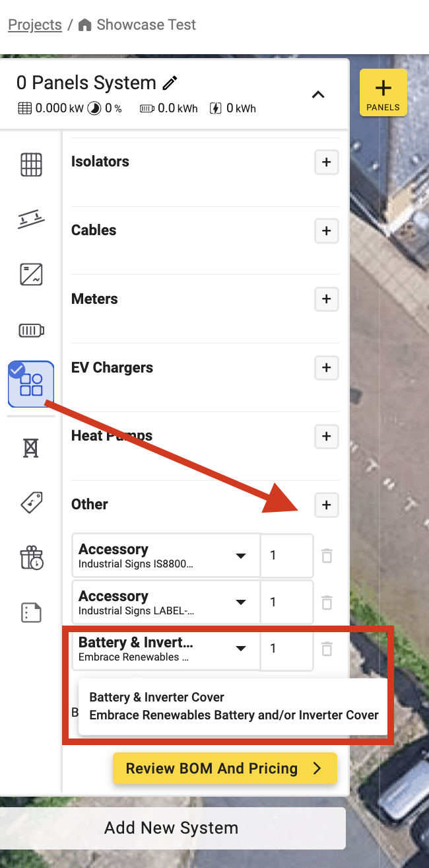Collapse the system panel with chevron
This screenshot has height=868, width=429.
click(318, 94)
